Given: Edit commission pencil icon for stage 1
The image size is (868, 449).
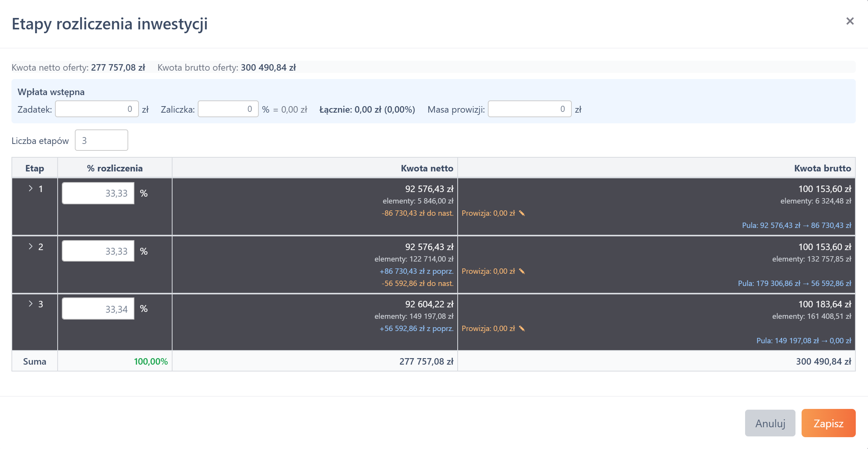Looking at the screenshot, I should (522, 213).
